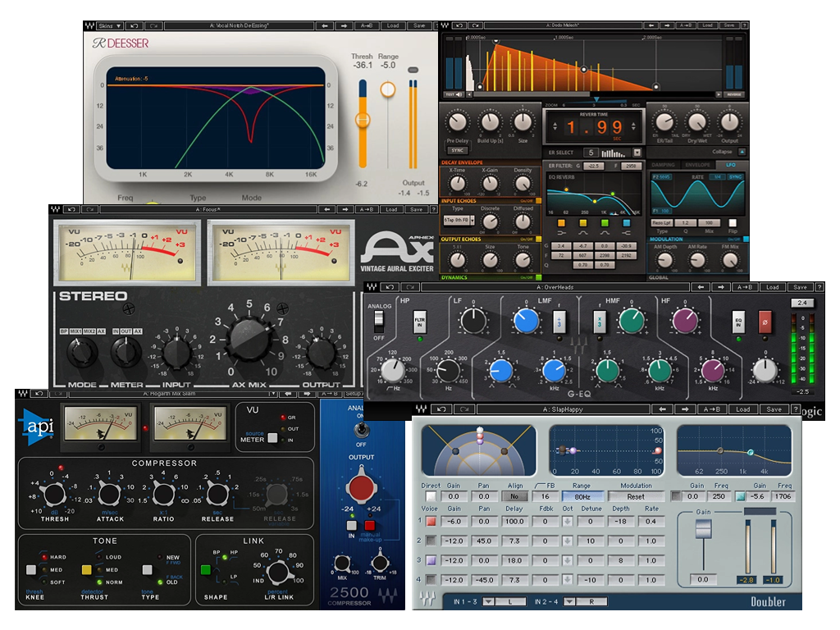Click Load in the DeEsser toolbar
This screenshot has height=630, width=840.
pyautogui.click(x=393, y=25)
